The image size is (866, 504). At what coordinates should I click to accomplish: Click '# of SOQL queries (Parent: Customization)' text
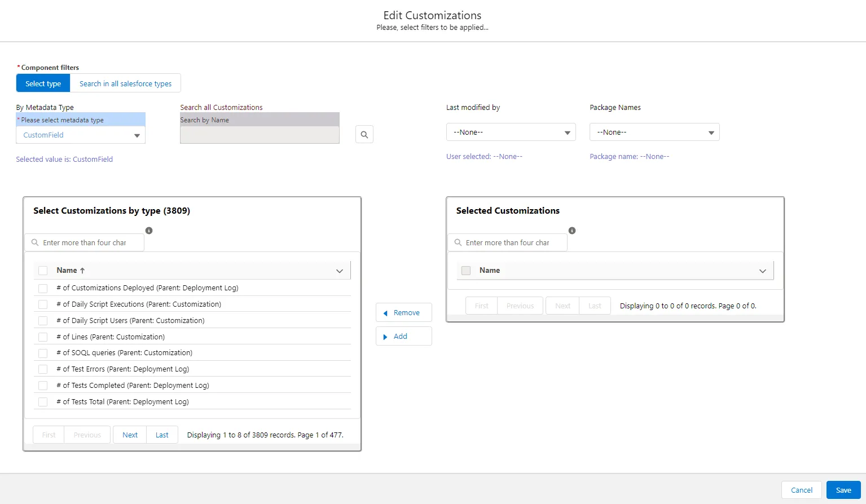[124, 353]
